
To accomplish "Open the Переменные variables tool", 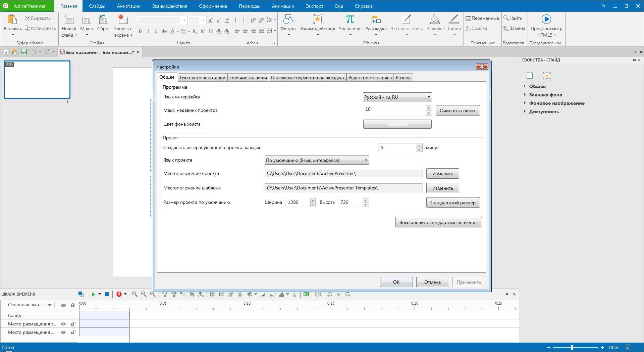I will [x=482, y=18].
